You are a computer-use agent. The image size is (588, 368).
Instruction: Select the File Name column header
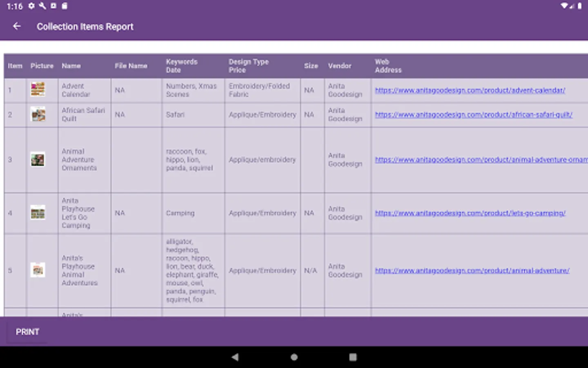136,66
